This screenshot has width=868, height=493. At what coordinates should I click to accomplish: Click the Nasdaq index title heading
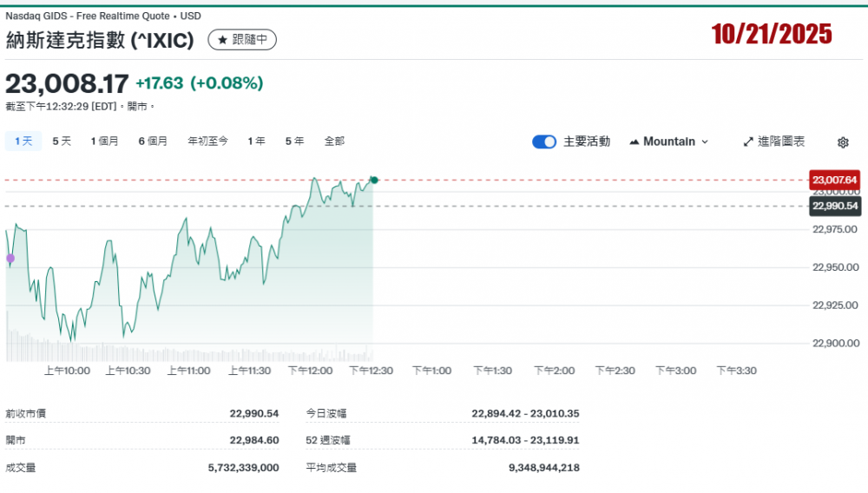coord(100,40)
